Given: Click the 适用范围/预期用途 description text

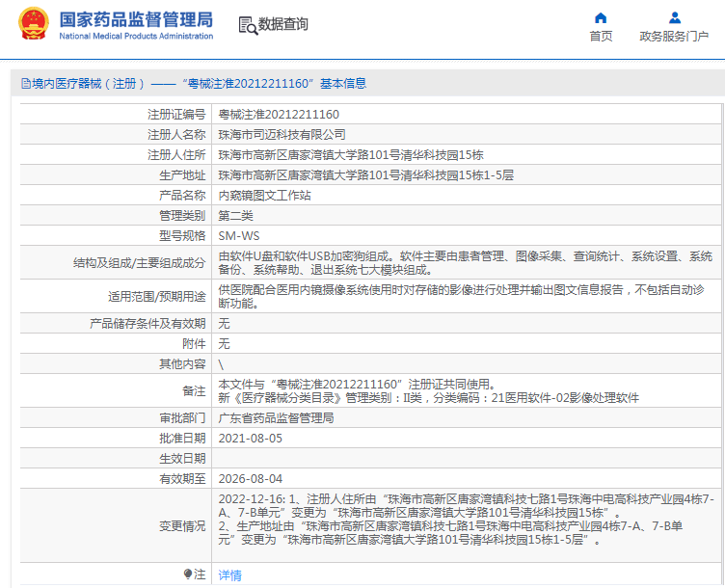Looking at the screenshot, I should [462, 296].
